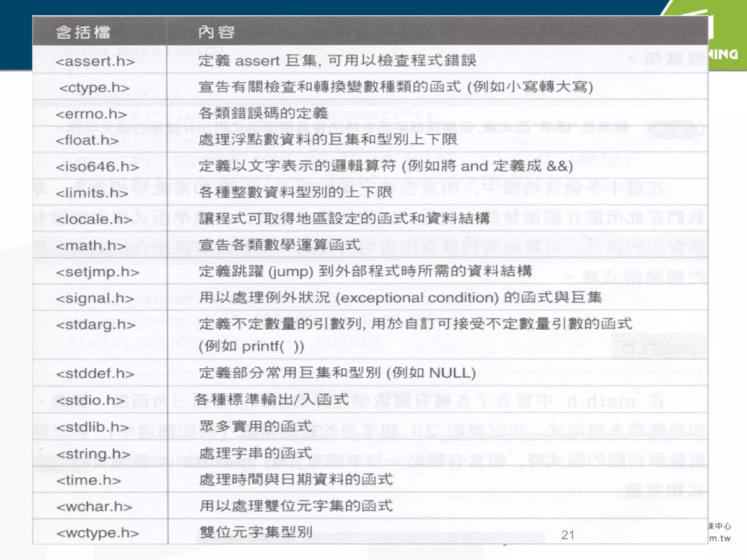Click the <stddef.h> row label
This screenshot has width=747, height=560.
95,374
